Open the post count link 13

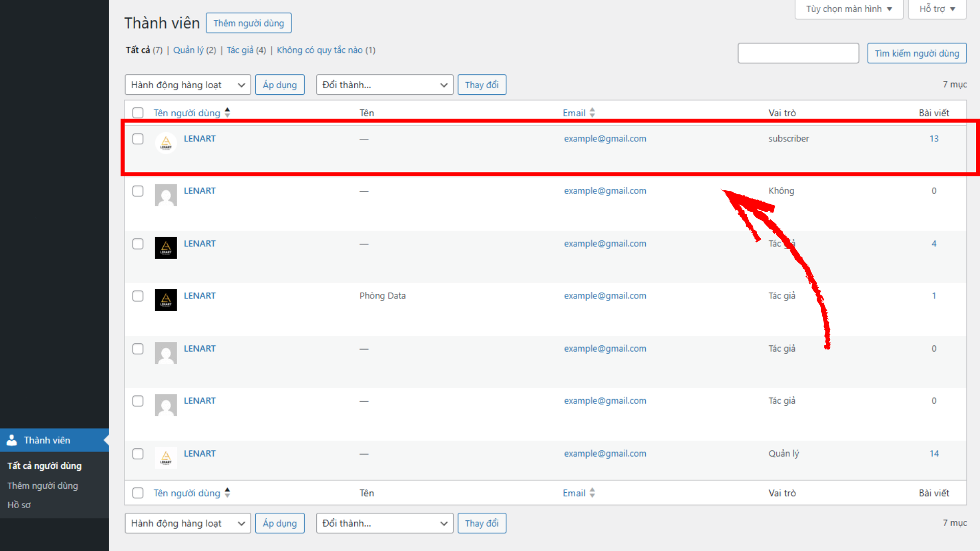(x=934, y=139)
